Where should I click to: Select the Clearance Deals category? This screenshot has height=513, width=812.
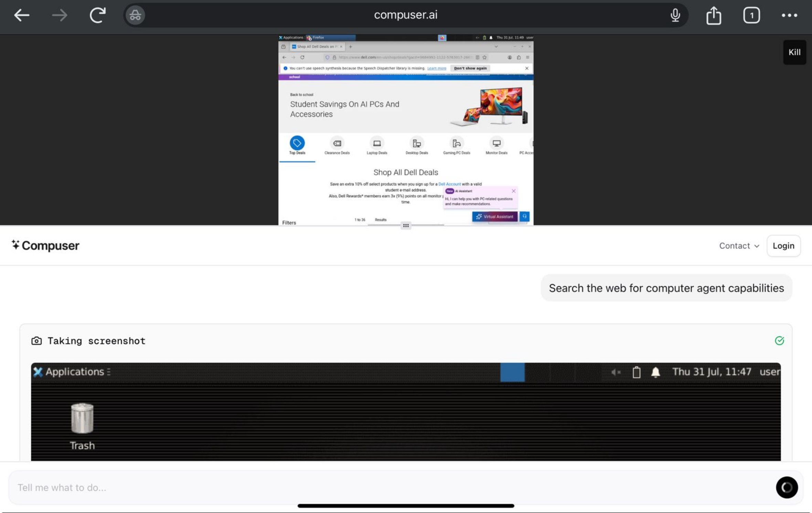(337, 146)
